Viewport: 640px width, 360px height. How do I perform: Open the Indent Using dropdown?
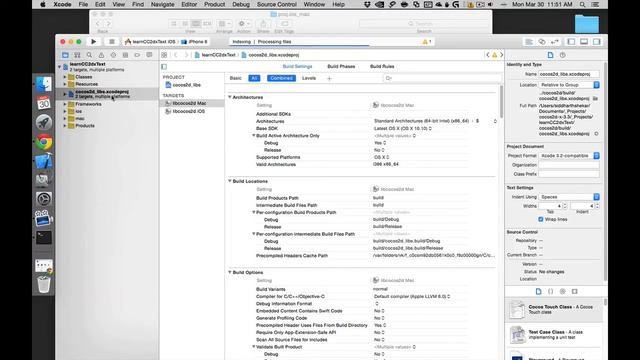tap(569, 197)
